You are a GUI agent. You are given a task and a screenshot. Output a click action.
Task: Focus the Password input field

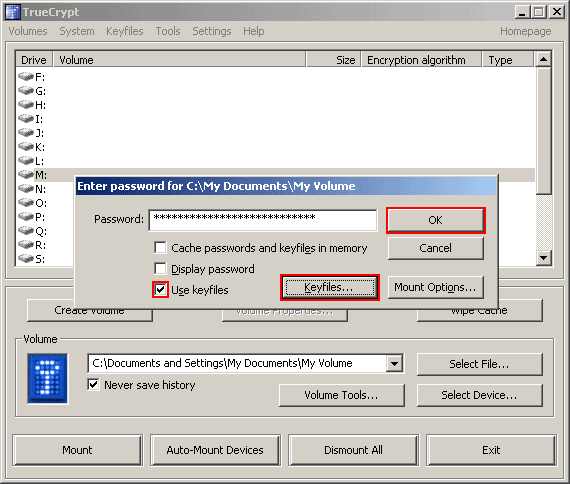click(263, 220)
